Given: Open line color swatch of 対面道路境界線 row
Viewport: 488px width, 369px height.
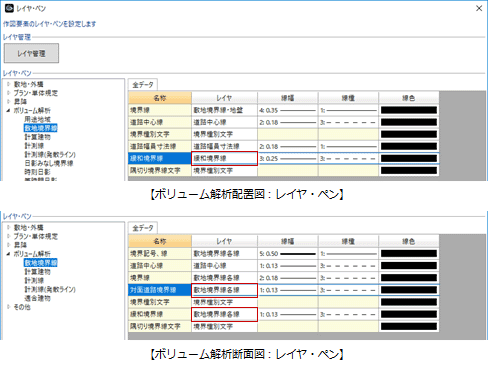Looking at the screenshot, I should pyautogui.click(x=409, y=290).
